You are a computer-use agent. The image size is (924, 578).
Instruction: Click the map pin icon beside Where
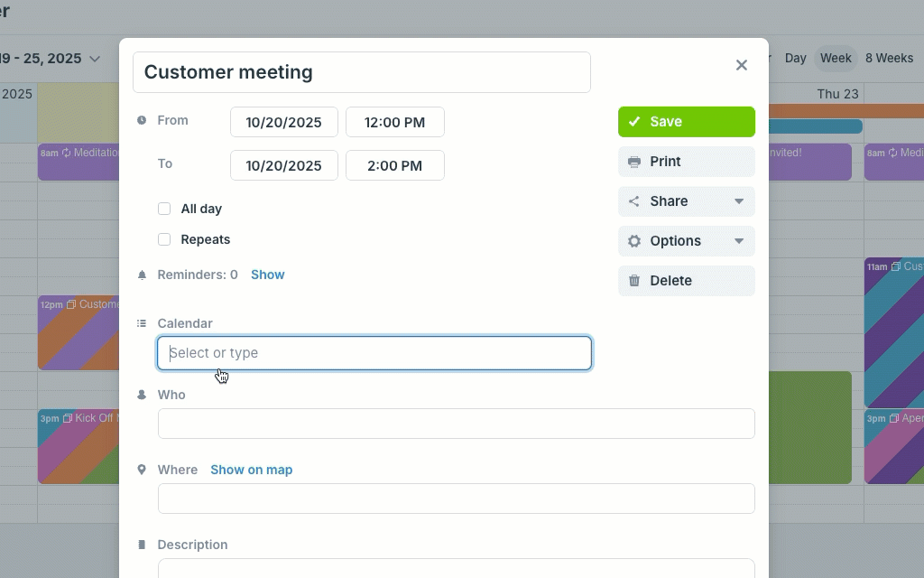[x=142, y=470]
